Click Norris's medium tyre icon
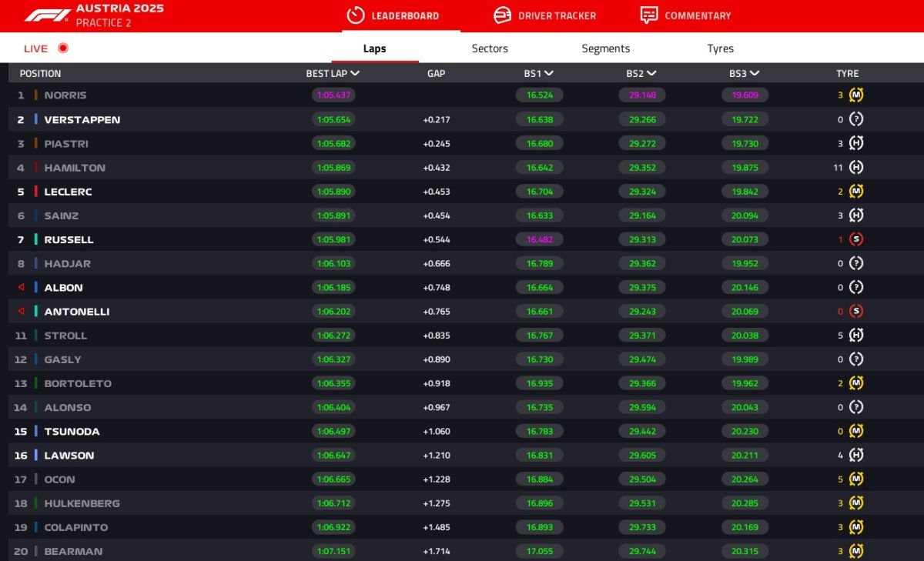 pos(856,95)
